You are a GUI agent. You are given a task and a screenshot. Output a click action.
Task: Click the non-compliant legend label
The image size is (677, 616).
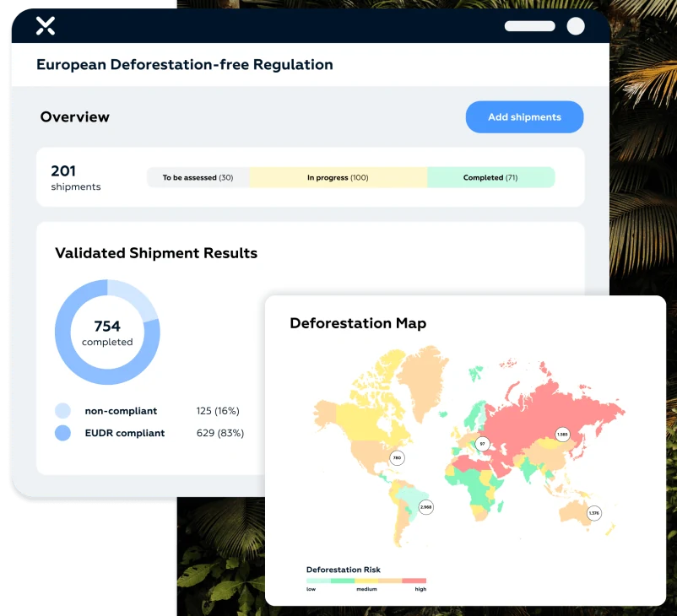121,411
